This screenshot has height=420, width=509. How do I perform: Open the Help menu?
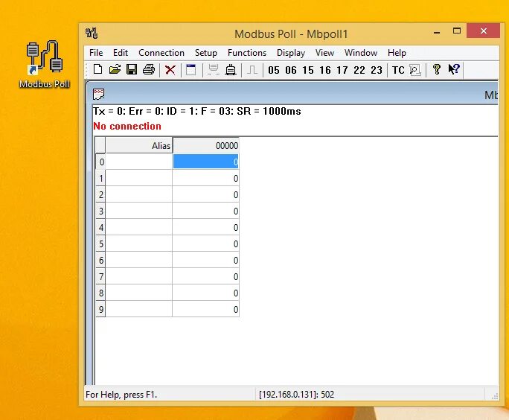(397, 53)
